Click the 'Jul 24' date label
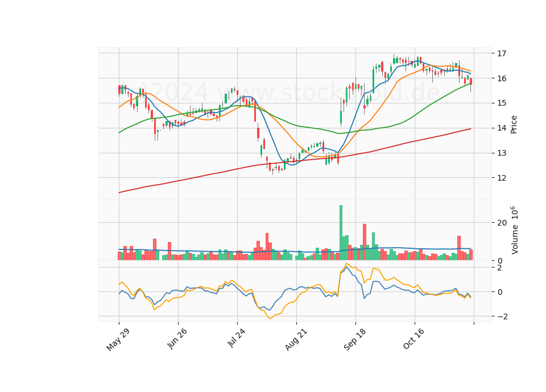 click(x=237, y=337)
